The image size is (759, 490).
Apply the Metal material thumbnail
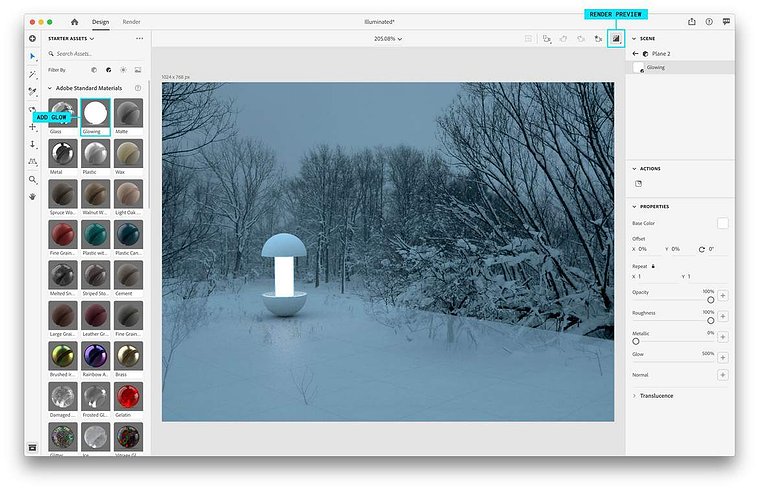(63, 154)
